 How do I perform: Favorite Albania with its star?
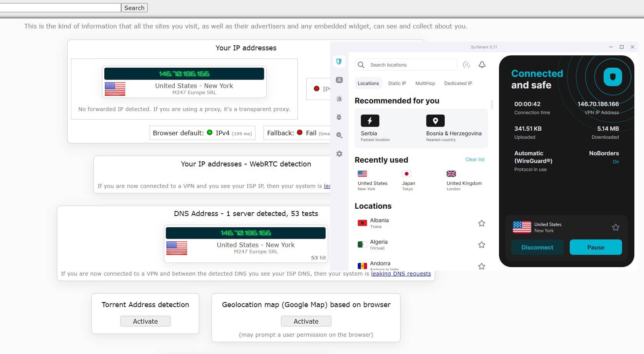click(x=481, y=223)
